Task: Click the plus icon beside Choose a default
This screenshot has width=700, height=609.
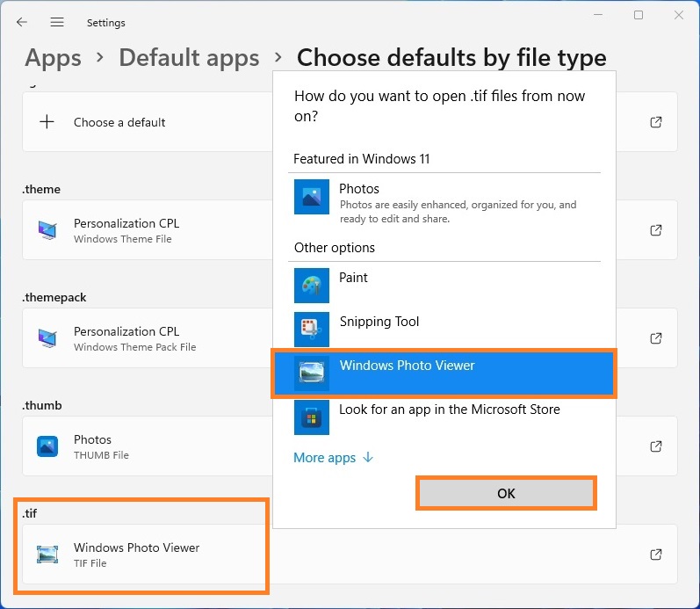Action: point(47,121)
